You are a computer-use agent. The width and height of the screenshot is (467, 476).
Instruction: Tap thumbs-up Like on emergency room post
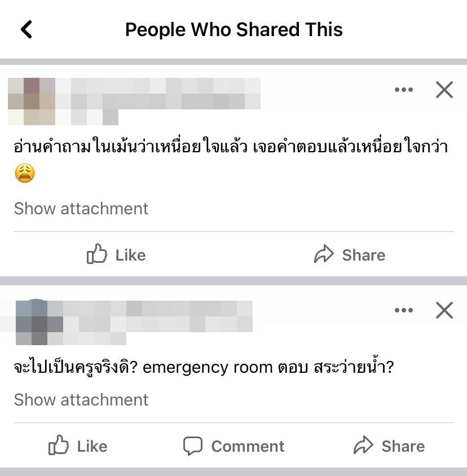tap(78, 446)
